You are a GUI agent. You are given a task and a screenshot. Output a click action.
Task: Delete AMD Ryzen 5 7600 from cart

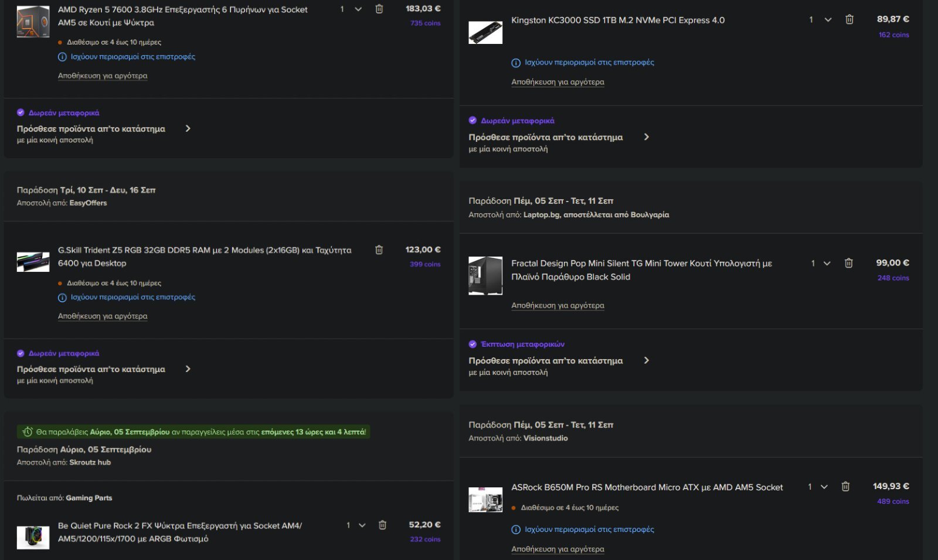pyautogui.click(x=379, y=9)
